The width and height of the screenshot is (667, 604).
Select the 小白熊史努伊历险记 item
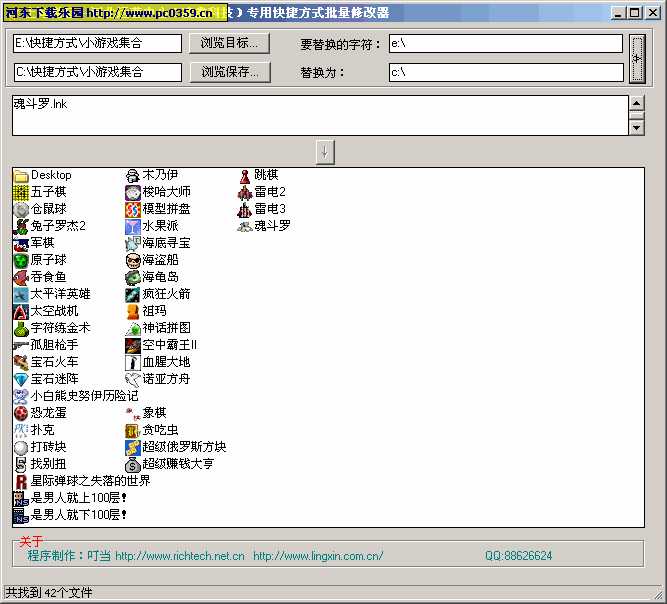click(x=76, y=396)
